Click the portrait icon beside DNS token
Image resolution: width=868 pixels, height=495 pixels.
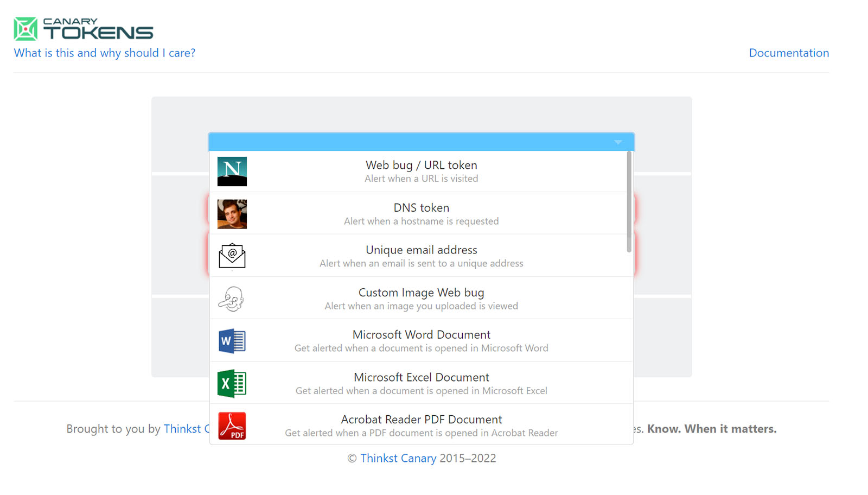232,214
